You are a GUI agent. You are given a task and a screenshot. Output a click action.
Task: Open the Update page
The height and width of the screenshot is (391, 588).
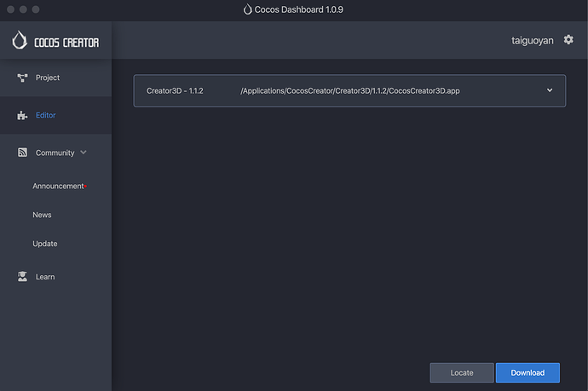pos(44,244)
